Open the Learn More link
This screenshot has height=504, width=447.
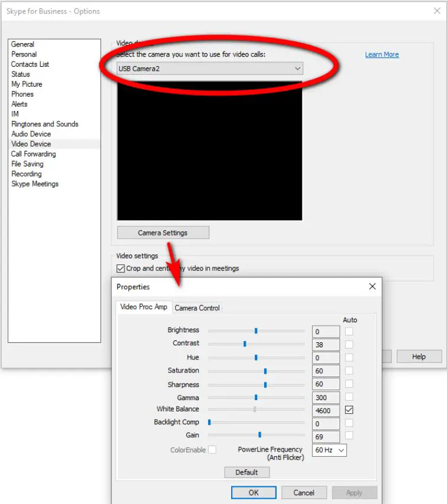coord(382,54)
